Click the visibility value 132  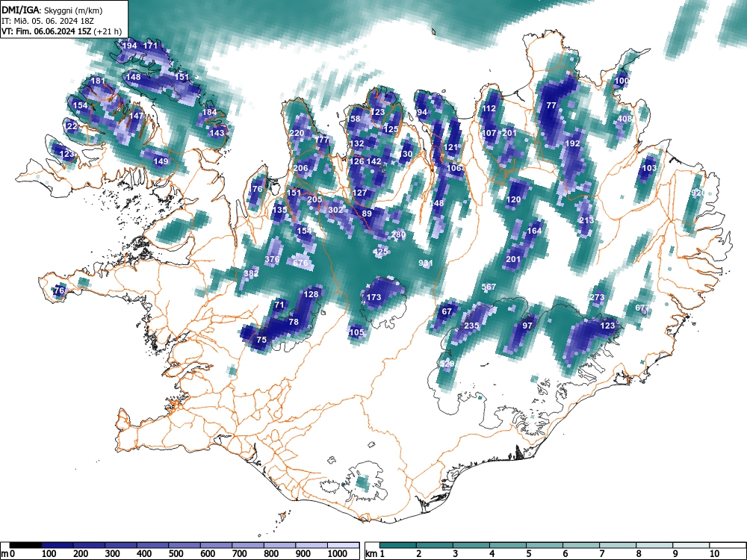tap(357, 143)
